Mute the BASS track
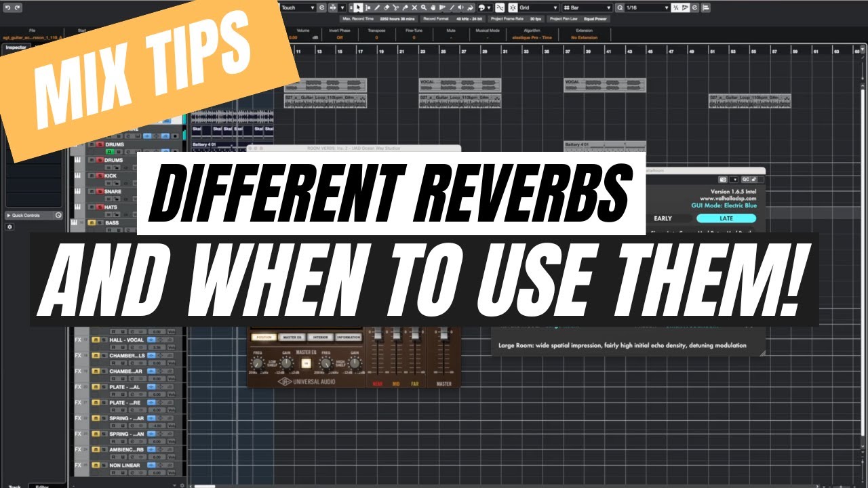This screenshot has width=868, height=488. click(x=92, y=222)
